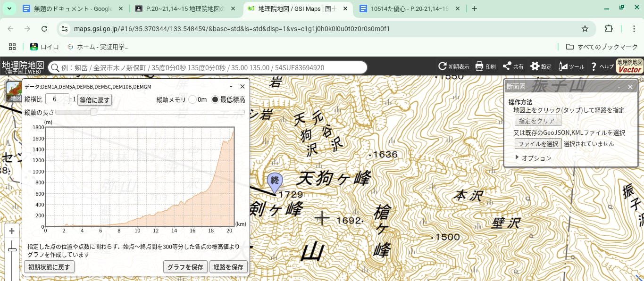The width and height of the screenshot is (644, 281).
Task: Open the 地図 base map selector thumbnail
Action: pyautogui.click(x=14, y=91)
